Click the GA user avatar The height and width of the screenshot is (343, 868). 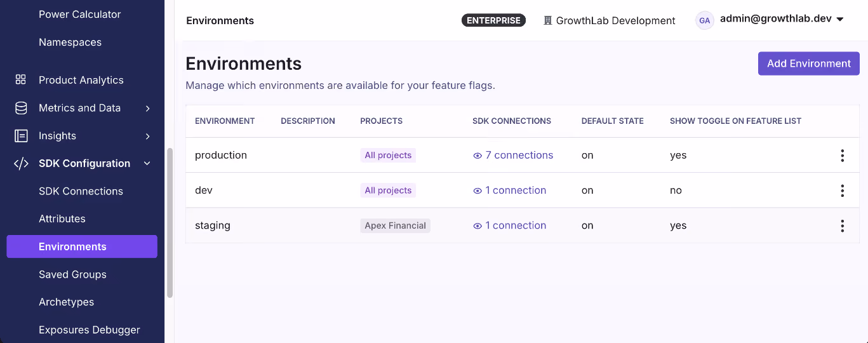pyautogui.click(x=704, y=20)
